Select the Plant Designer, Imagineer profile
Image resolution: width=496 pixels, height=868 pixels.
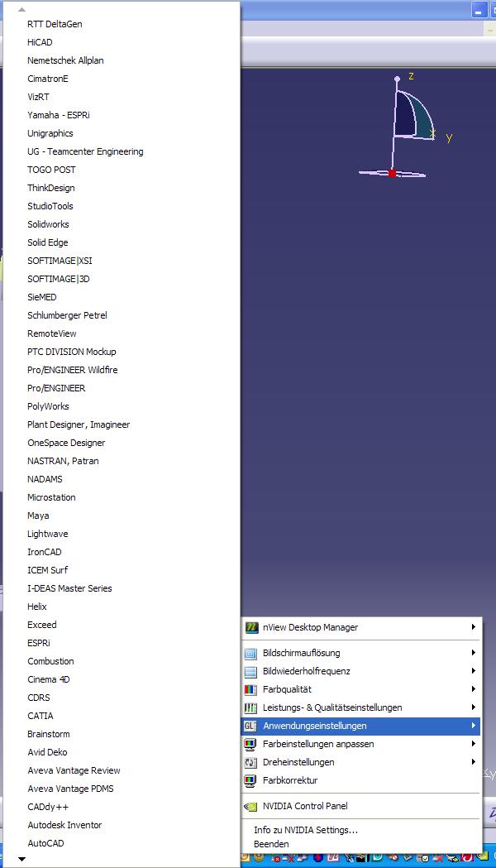(x=79, y=424)
